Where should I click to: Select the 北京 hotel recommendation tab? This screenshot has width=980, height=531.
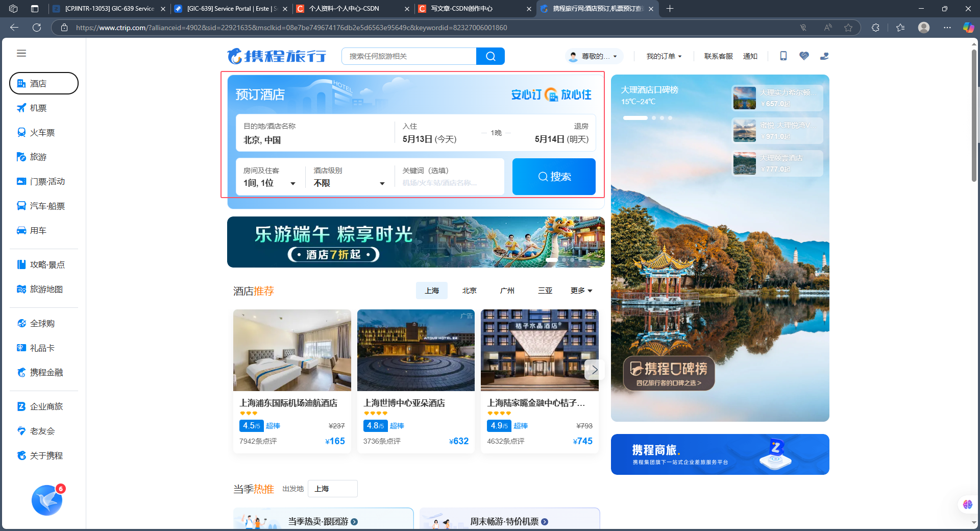[470, 291]
